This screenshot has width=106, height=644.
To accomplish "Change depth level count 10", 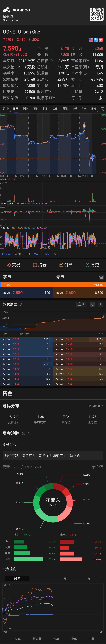I will tap(100, 304).
